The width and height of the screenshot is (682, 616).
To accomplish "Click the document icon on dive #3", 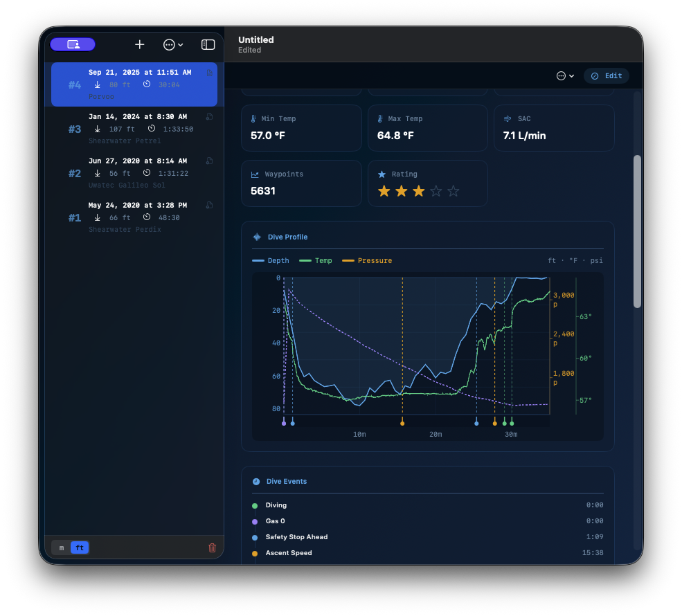I will (x=210, y=117).
